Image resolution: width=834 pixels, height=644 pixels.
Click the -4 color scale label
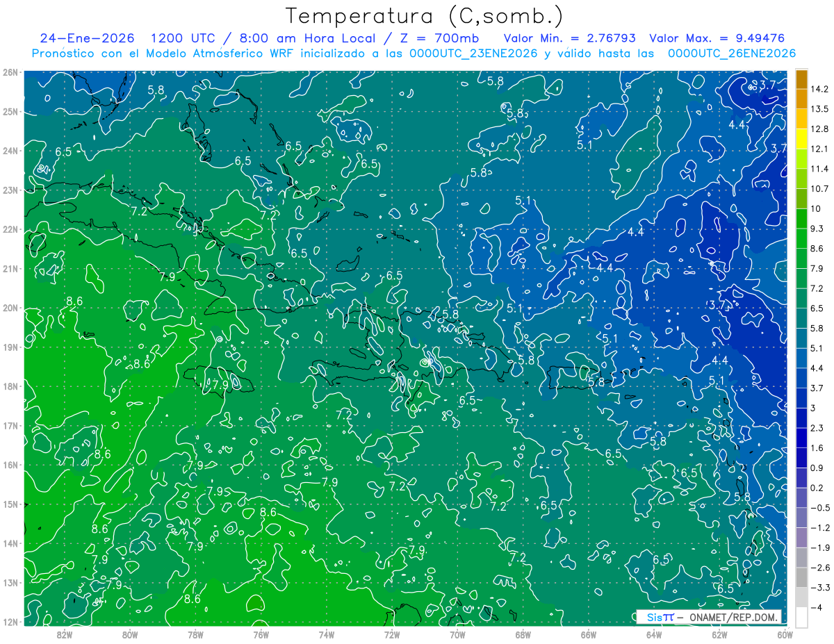(x=817, y=608)
